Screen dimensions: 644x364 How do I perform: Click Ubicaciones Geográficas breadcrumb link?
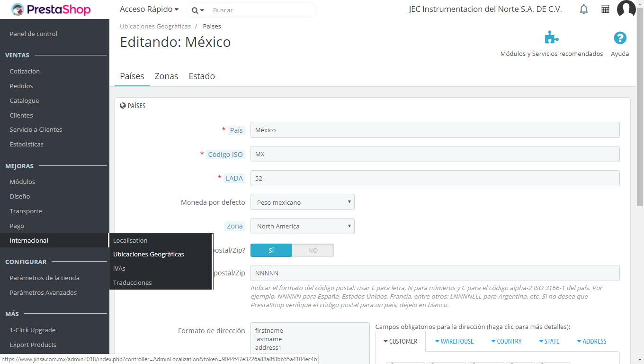(x=155, y=27)
